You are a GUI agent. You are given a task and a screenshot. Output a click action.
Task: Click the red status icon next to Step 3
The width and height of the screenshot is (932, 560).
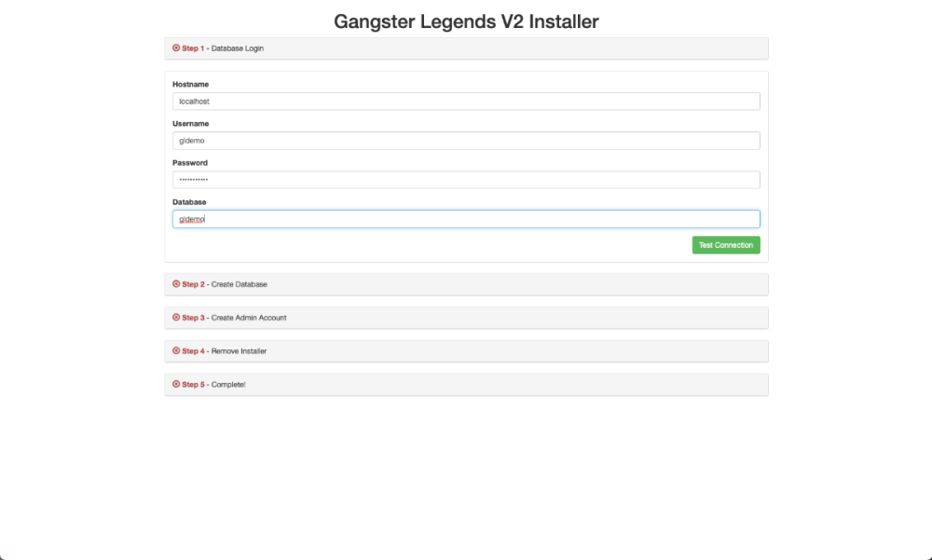coord(176,317)
